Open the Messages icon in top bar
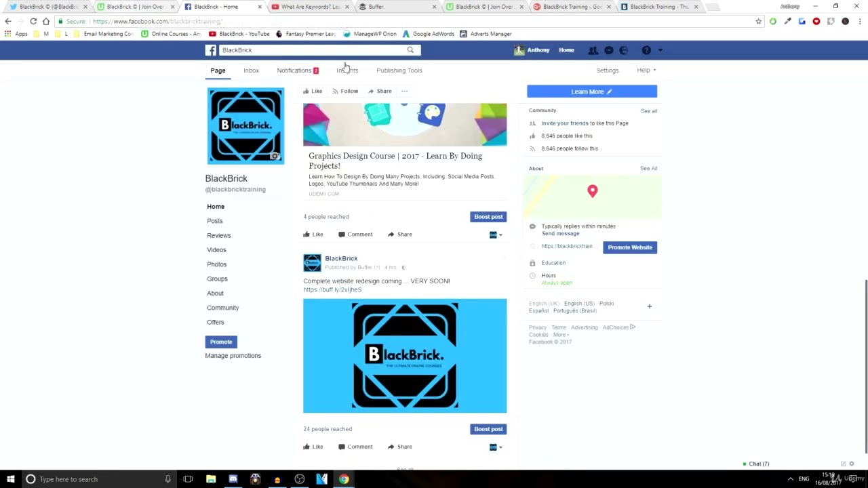Image resolution: width=868 pixels, height=488 pixels. coord(608,50)
